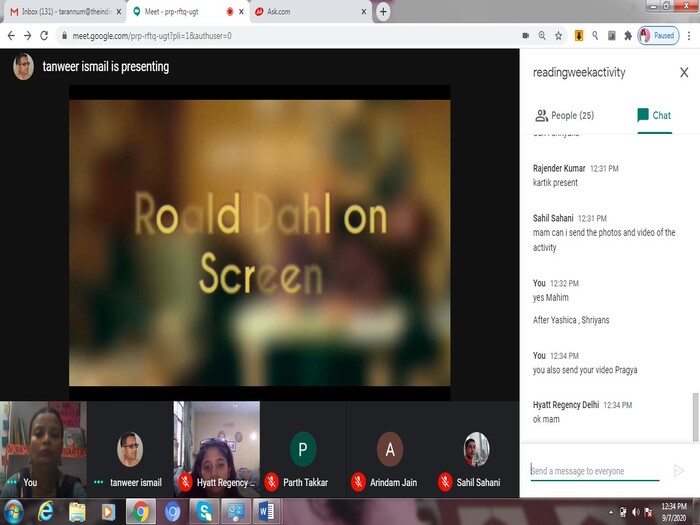Close the Ask.com tab

[x=364, y=12]
